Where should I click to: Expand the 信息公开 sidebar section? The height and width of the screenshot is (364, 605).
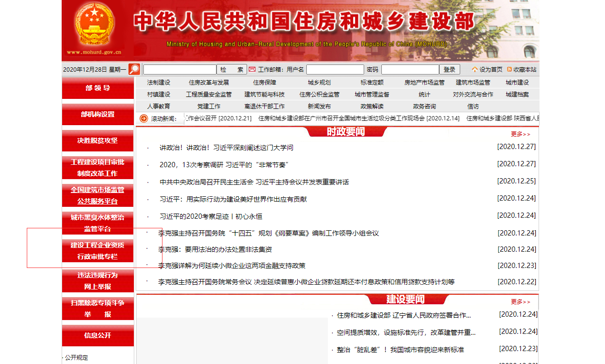tap(98, 335)
